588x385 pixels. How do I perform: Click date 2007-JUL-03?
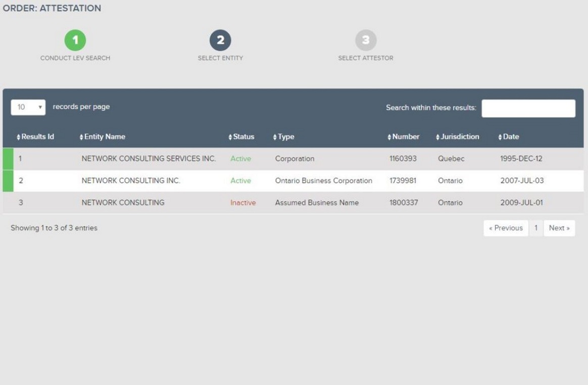coord(522,181)
